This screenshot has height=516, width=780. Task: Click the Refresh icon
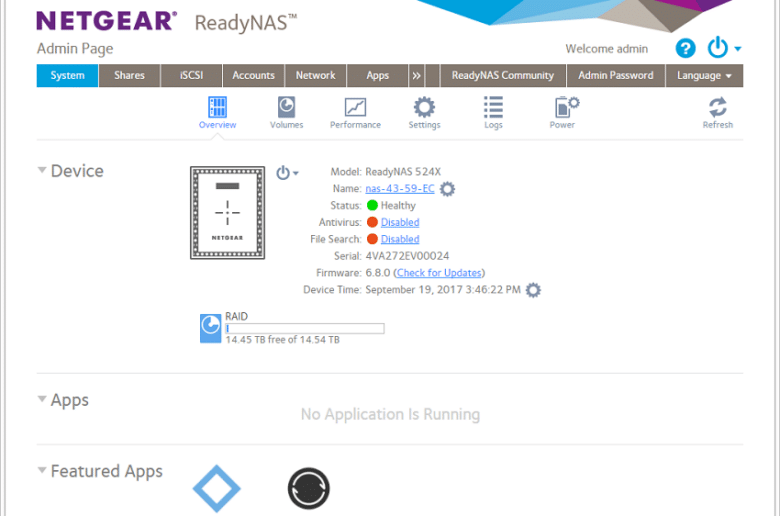(717, 107)
